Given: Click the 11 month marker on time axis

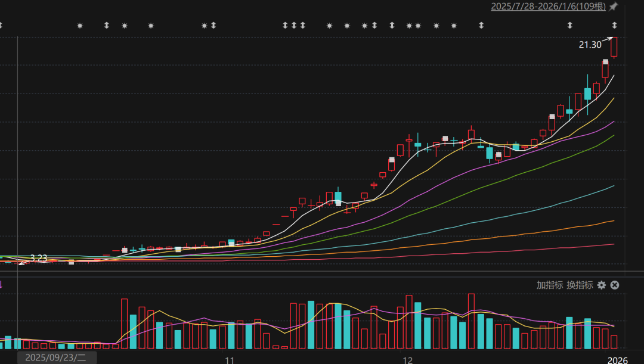Looking at the screenshot, I should [230, 360].
